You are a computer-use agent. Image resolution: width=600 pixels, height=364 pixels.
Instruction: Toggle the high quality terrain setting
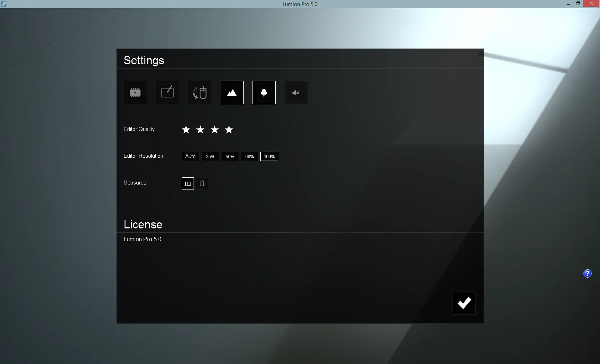click(x=232, y=92)
